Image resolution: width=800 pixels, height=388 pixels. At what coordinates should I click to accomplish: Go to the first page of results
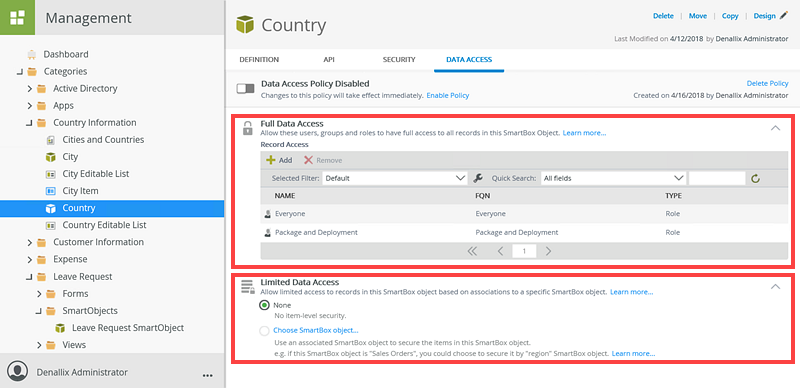472,251
